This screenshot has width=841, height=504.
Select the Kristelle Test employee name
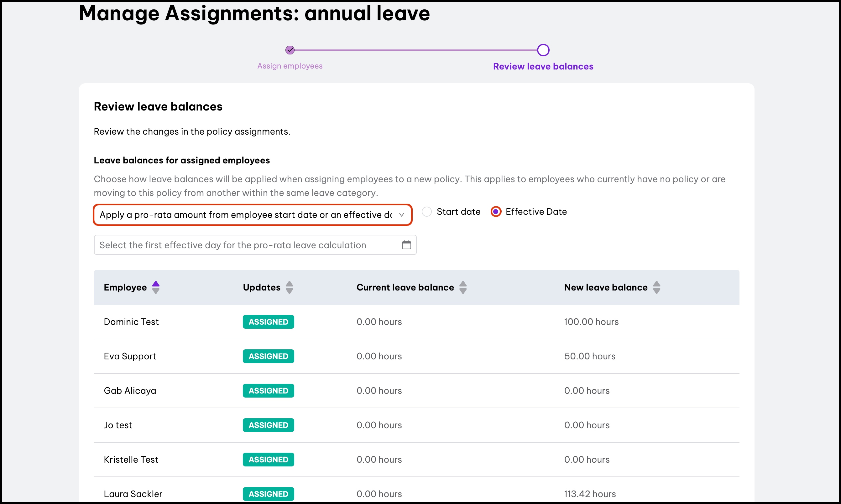(131, 460)
